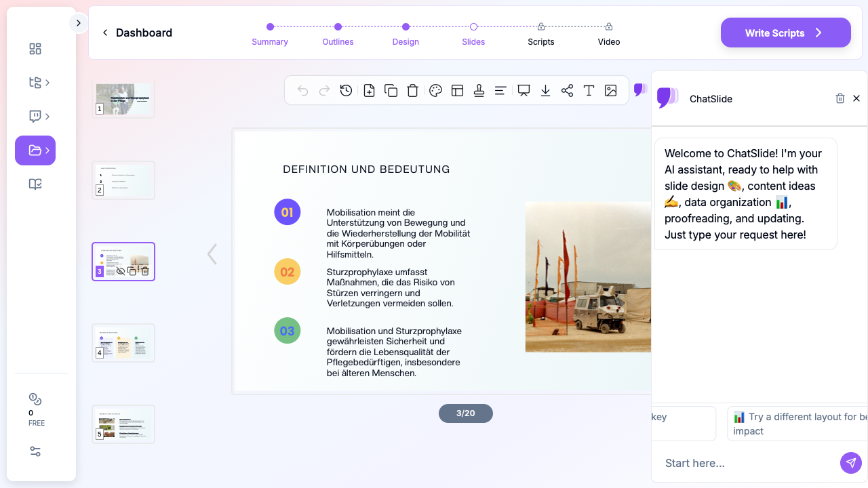Clear ChatSlide chat with the trash icon

840,98
